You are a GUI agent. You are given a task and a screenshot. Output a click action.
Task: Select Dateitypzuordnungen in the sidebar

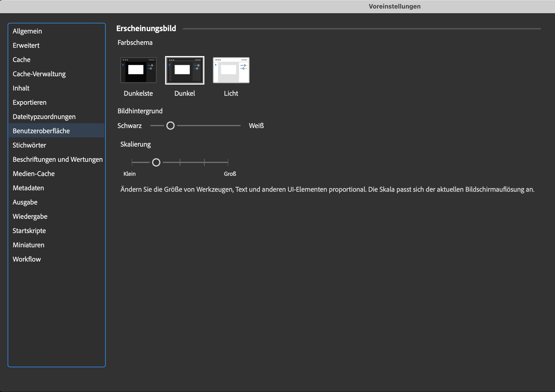point(44,117)
